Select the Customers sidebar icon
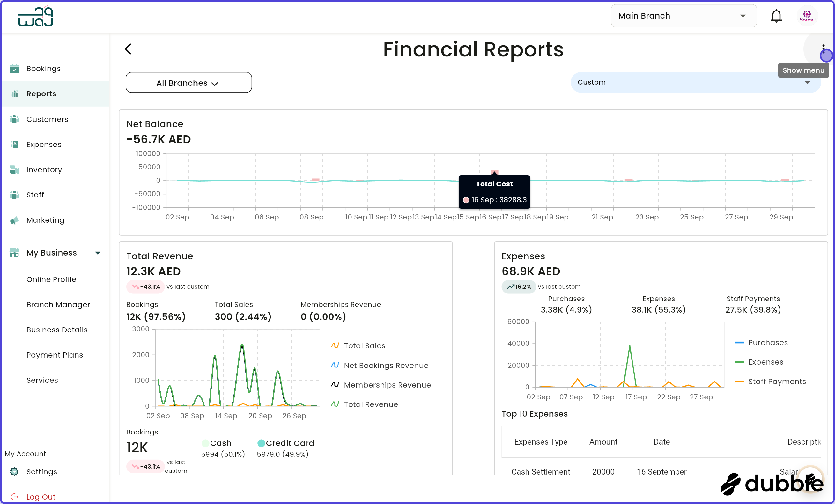835x504 pixels. coord(14,119)
